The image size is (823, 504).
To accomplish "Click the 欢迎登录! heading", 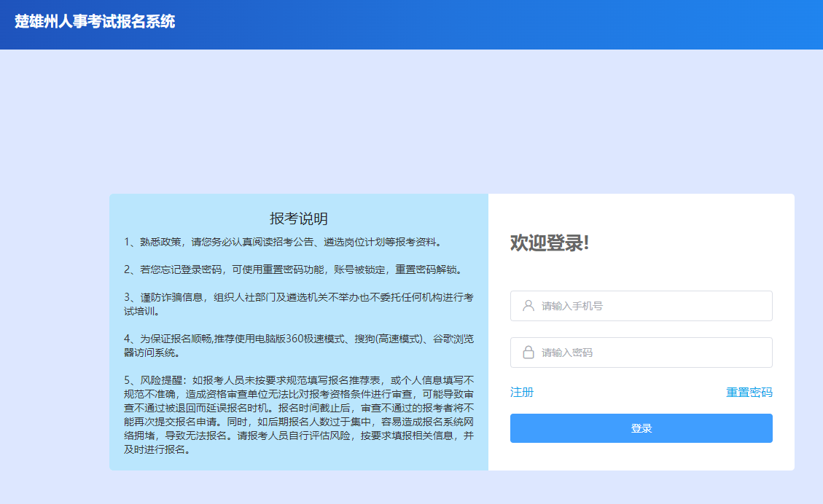I will point(549,243).
